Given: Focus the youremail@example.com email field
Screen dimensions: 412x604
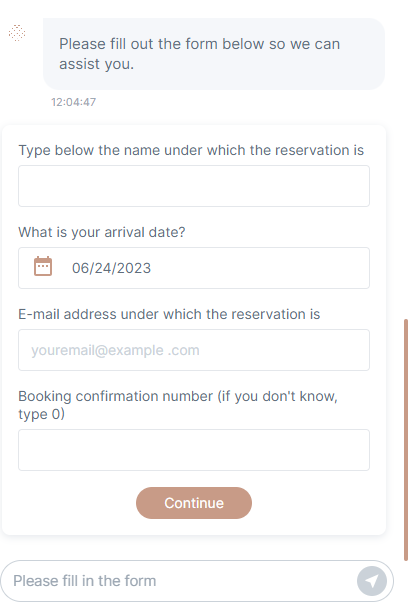Looking at the screenshot, I should [x=194, y=350].
